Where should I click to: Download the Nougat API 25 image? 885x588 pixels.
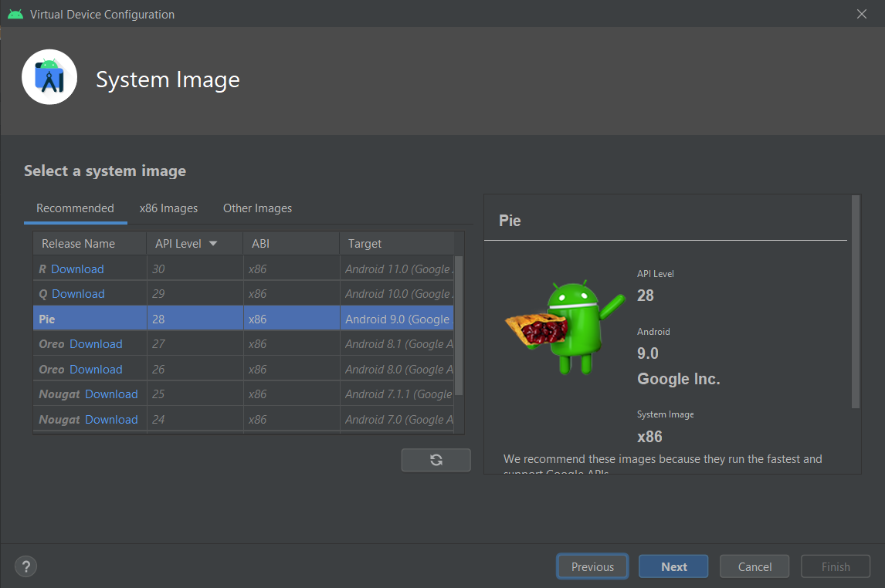coord(111,394)
